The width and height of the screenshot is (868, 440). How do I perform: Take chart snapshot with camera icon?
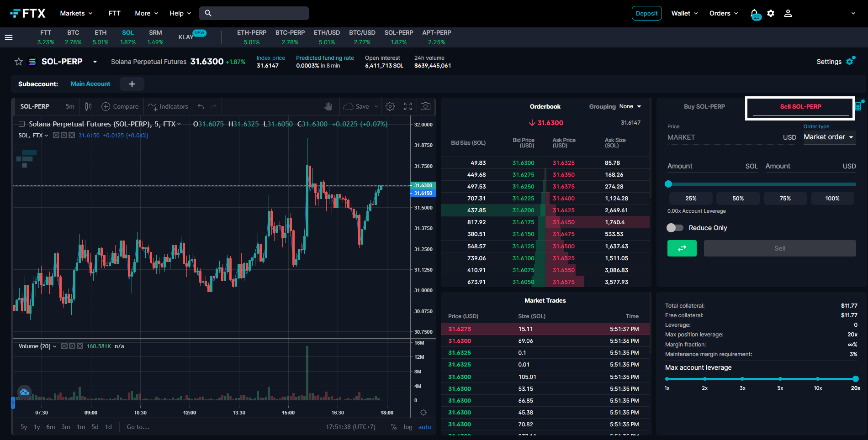[x=425, y=106]
